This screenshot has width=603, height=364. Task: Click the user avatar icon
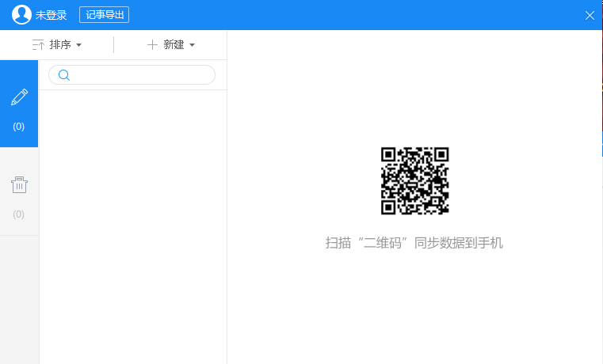pos(21,14)
